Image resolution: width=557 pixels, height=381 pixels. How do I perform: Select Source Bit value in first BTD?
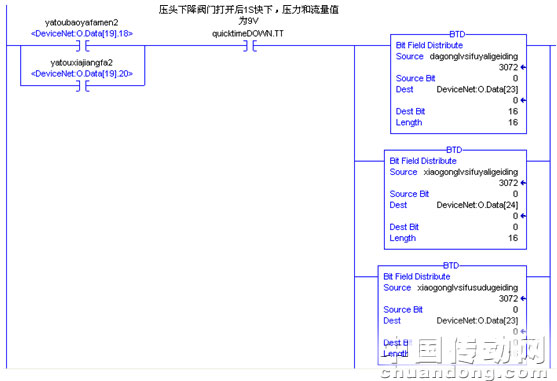click(x=515, y=78)
